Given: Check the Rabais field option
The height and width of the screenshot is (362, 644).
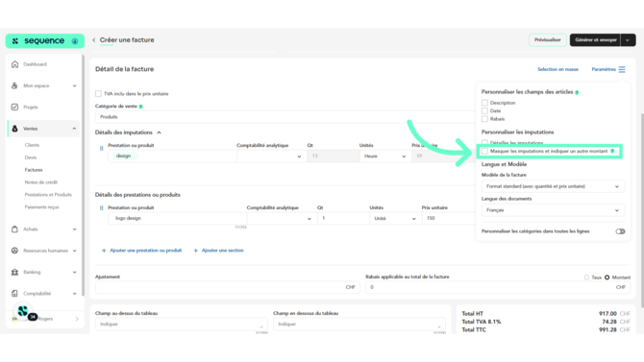Looking at the screenshot, I should coord(484,119).
